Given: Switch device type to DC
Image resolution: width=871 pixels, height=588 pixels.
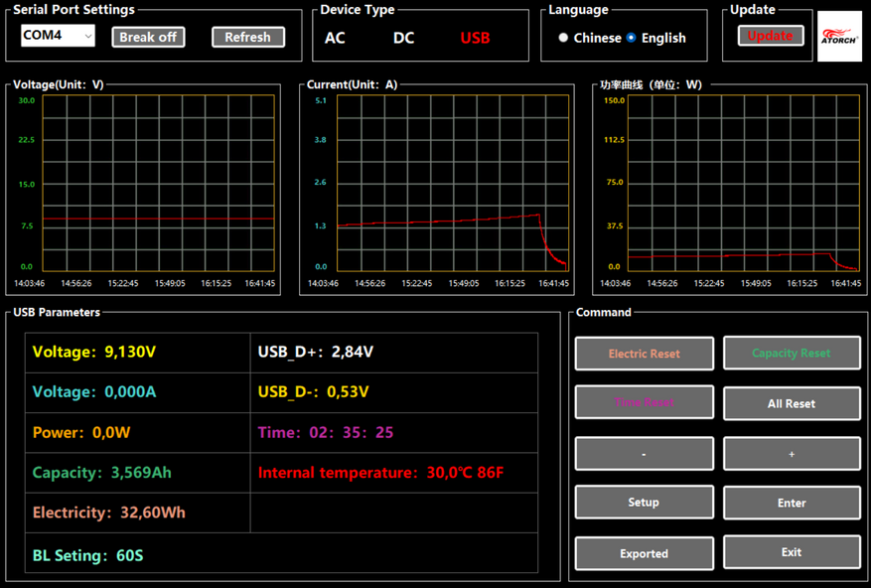Looking at the screenshot, I should (x=403, y=38).
